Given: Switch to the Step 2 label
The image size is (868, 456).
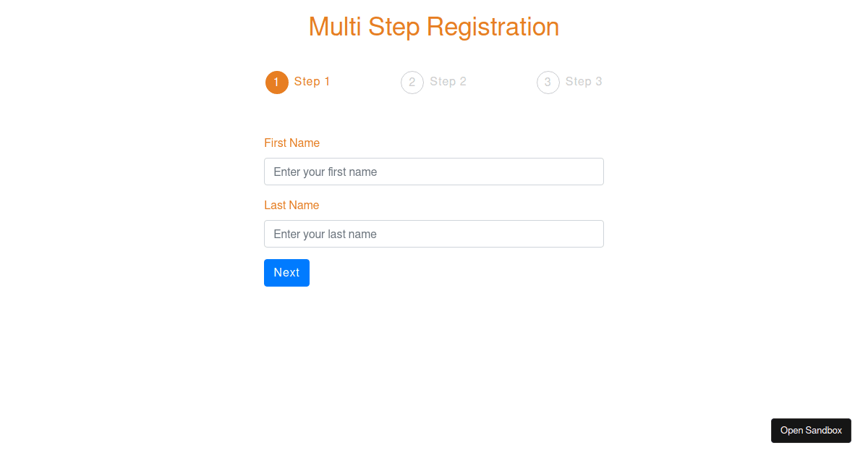Looking at the screenshot, I should point(448,82).
